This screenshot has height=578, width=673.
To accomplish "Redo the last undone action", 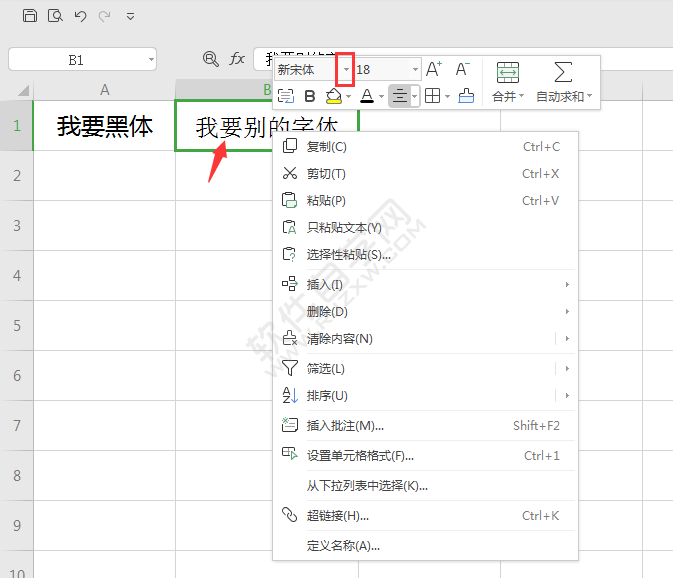I will point(104,16).
